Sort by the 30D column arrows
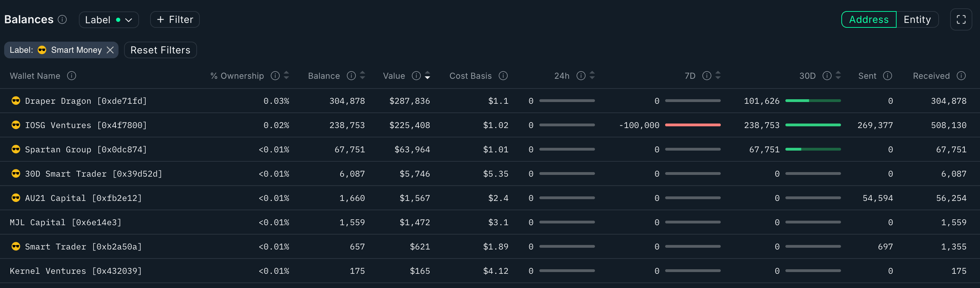The height and width of the screenshot is (288, 980). pos(838,76)
